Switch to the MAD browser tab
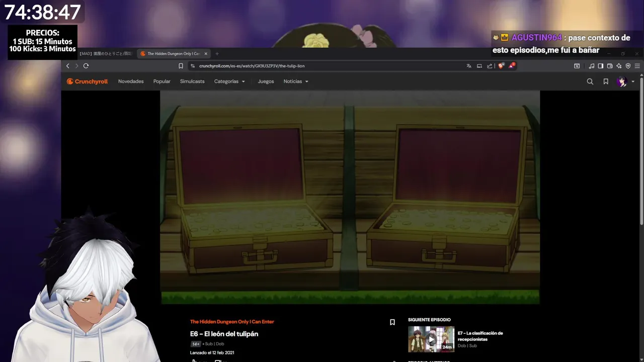This screenshot has height=362, width=644. pos(104,54)
